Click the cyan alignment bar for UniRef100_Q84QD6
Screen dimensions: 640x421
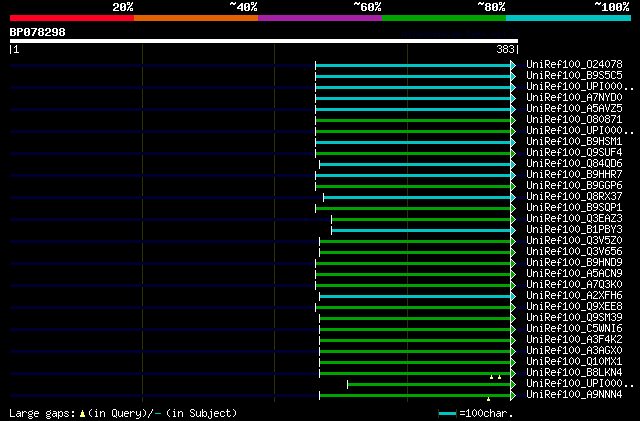tap(415, 165)
